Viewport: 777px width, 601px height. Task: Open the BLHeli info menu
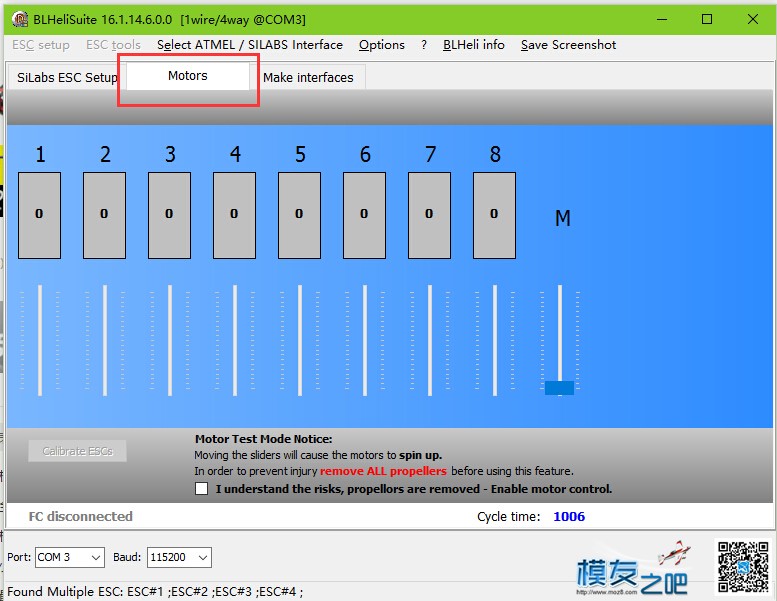(x=474, y=45)
